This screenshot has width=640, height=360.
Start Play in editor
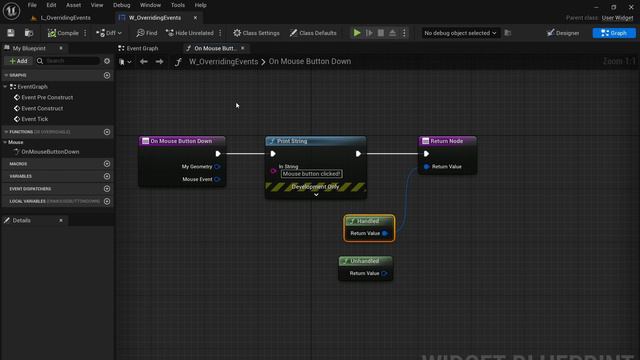click(357, 33)
